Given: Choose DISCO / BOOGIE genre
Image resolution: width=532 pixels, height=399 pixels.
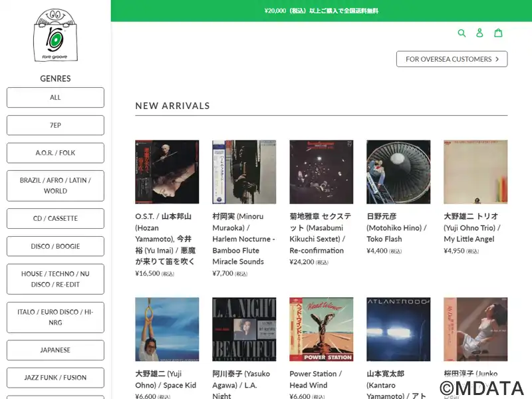Looking at the screenshot, I should pos(55,246).
